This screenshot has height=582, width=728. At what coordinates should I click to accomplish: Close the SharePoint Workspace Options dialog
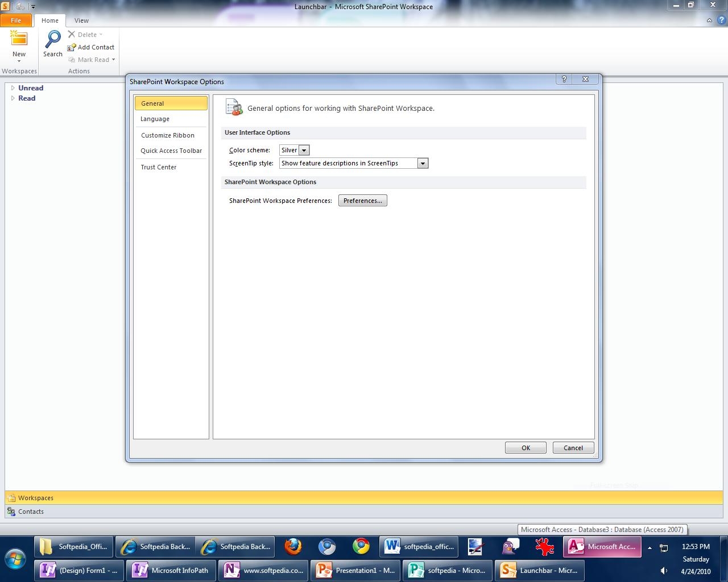point(585,79)
